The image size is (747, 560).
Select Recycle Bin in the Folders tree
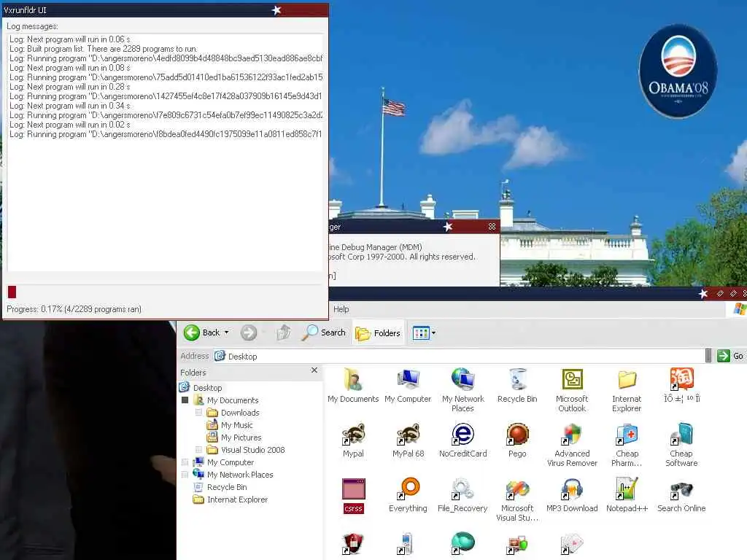click(227, 486)
